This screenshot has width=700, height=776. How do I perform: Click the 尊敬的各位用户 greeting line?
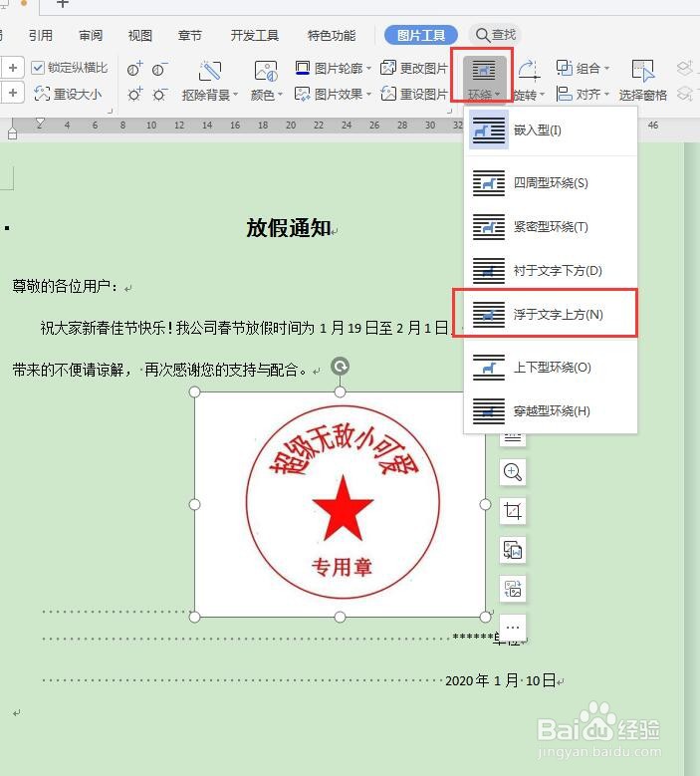66,286
